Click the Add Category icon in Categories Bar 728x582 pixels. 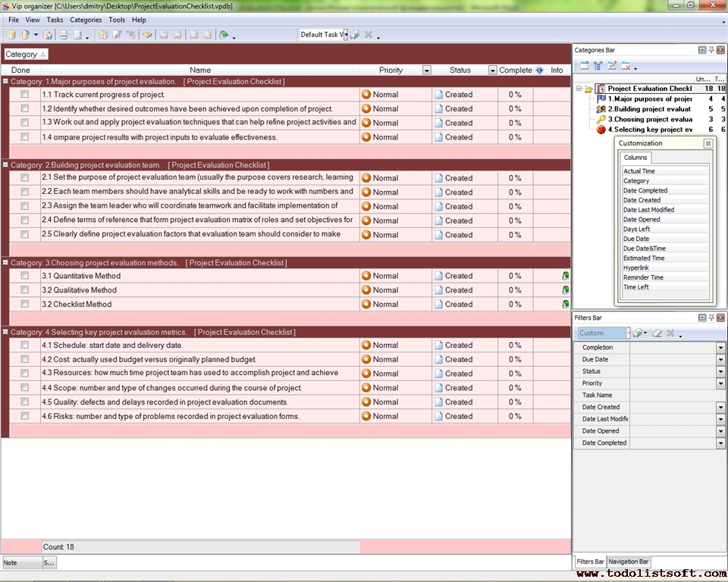[x=585, y=66]
